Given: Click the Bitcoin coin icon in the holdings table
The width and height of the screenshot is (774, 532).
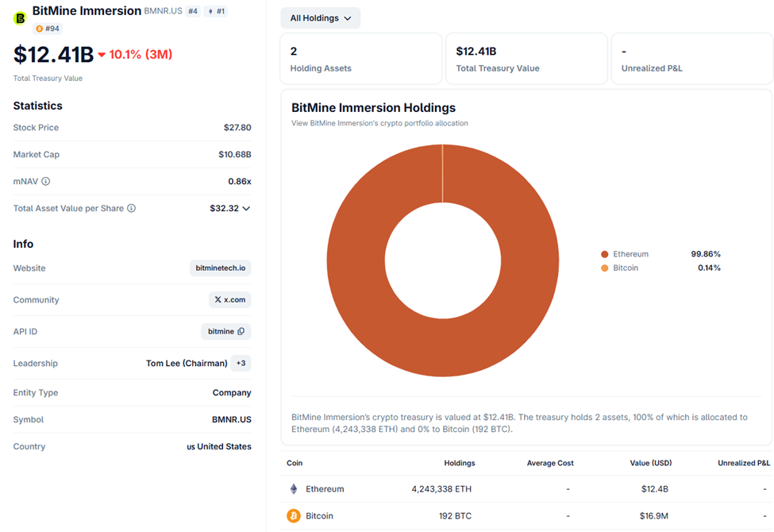Looking at the screenshot, I should pyautogui.click(x=295, y=515).
